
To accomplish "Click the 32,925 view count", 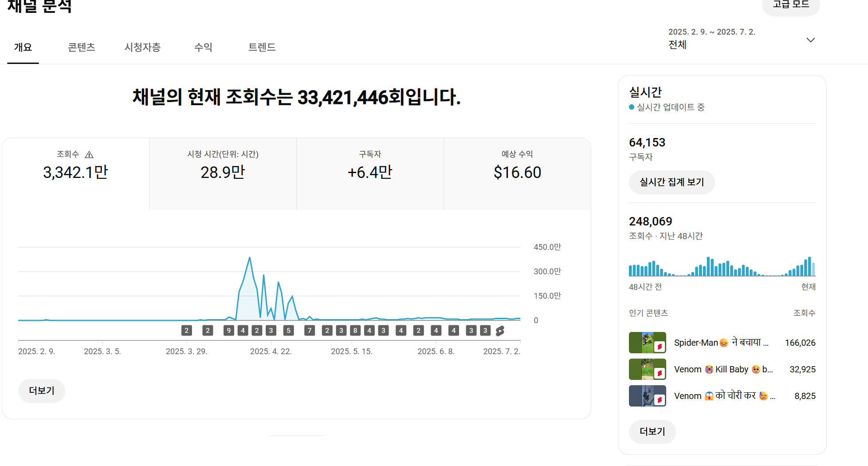I will click(802, 369).
